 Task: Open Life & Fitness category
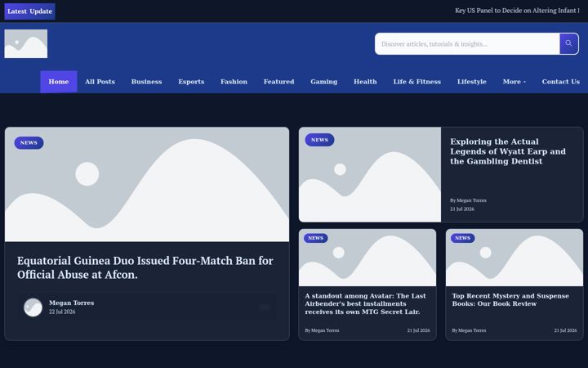tap(417, 82)
